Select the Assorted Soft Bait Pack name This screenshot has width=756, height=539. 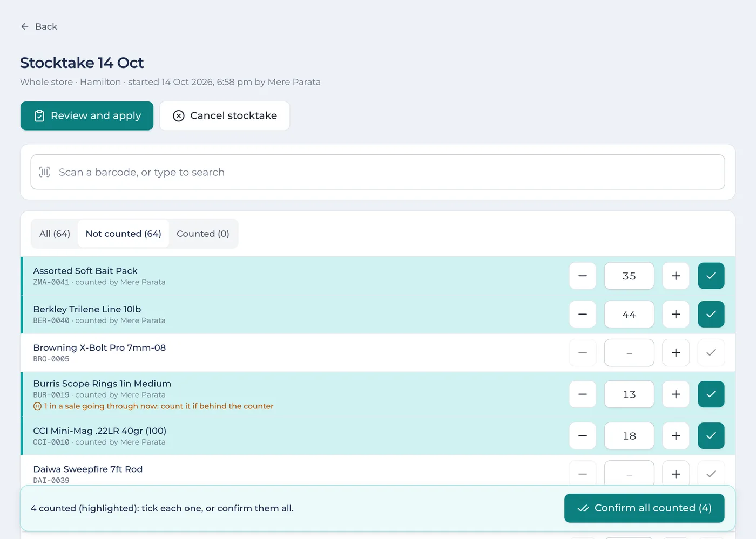[x=85, y=271]
